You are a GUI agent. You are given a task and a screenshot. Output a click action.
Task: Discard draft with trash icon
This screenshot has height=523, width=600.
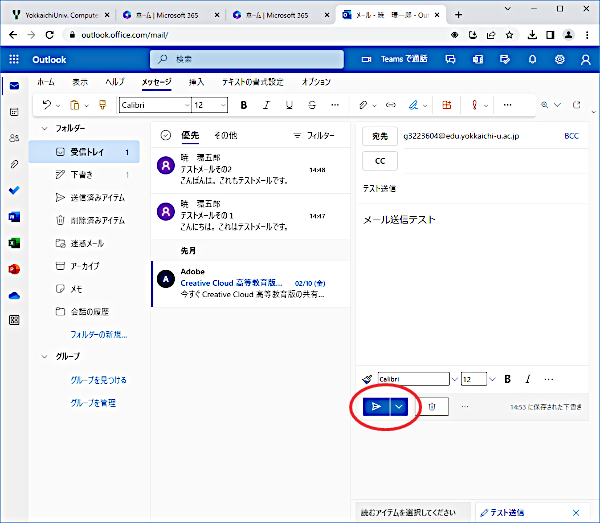432,407
